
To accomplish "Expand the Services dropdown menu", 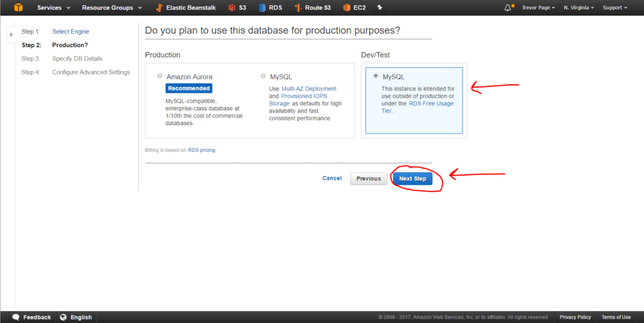I will click(x=54, y=8).
